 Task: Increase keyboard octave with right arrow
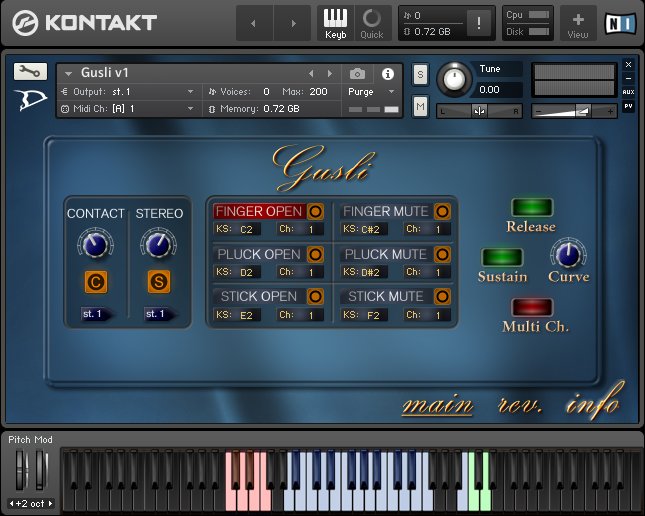click(51, 503)
